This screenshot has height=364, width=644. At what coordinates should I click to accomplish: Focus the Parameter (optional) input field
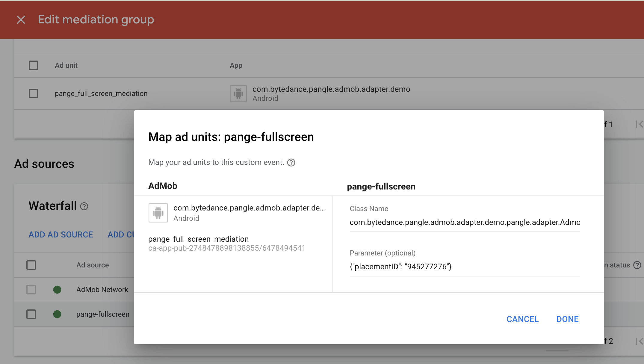(465, 267)
